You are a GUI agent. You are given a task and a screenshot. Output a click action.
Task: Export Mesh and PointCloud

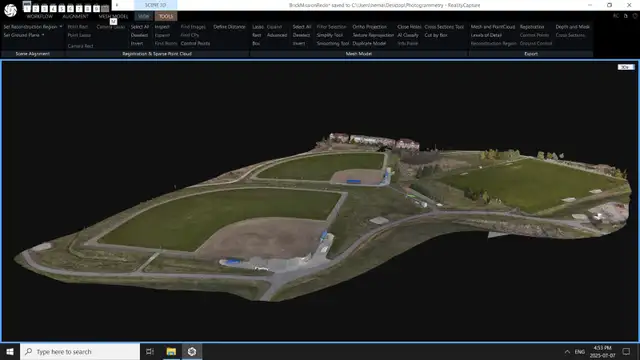pos(493,27)
